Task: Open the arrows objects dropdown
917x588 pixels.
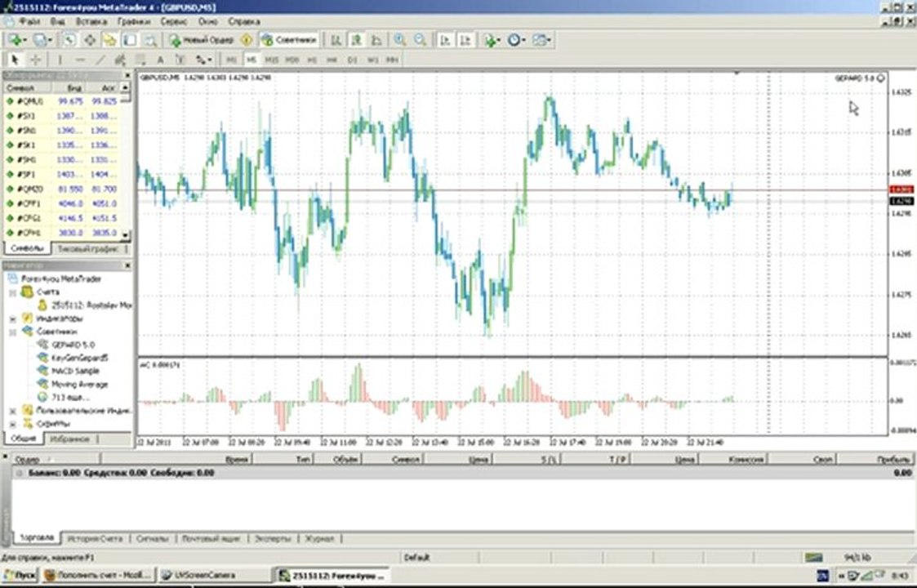Action: pos(203,59)
